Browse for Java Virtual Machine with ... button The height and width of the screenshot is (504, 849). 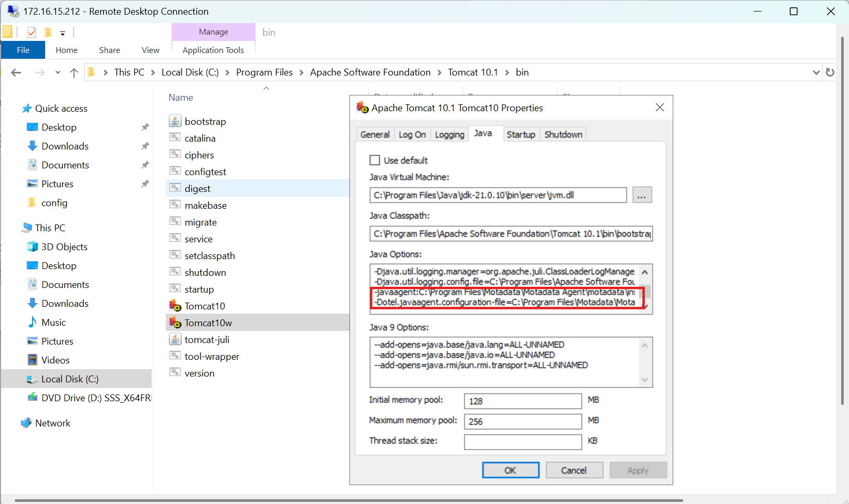[x=642, y=195]
